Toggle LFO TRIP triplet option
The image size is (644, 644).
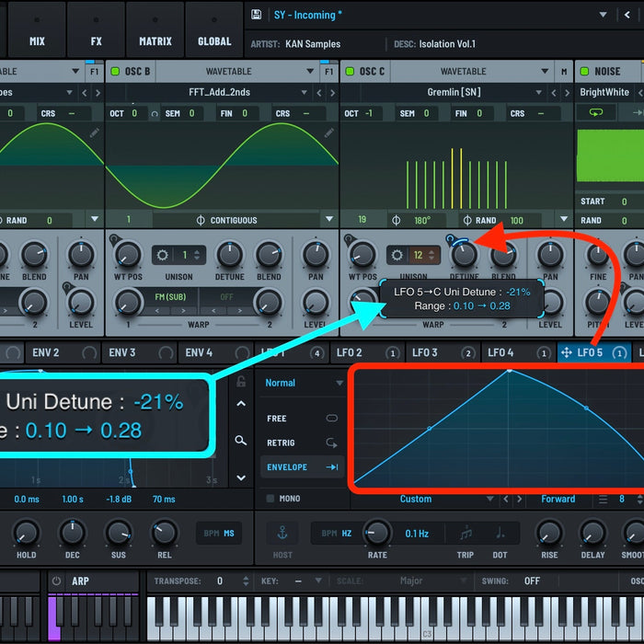point(466,534)
